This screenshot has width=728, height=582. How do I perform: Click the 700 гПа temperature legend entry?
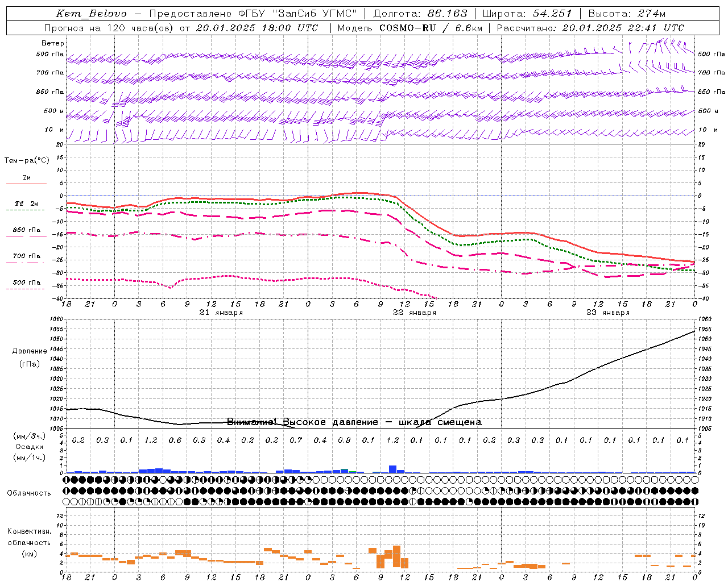[27, 256]
